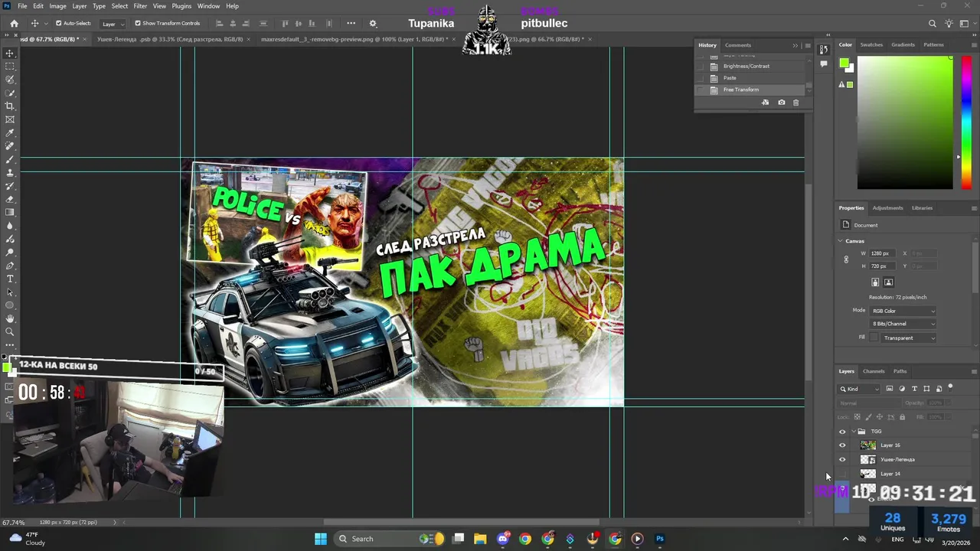Select the Eyedropper tool
This screenshot has width=980, height=551.
click(10, 133)
